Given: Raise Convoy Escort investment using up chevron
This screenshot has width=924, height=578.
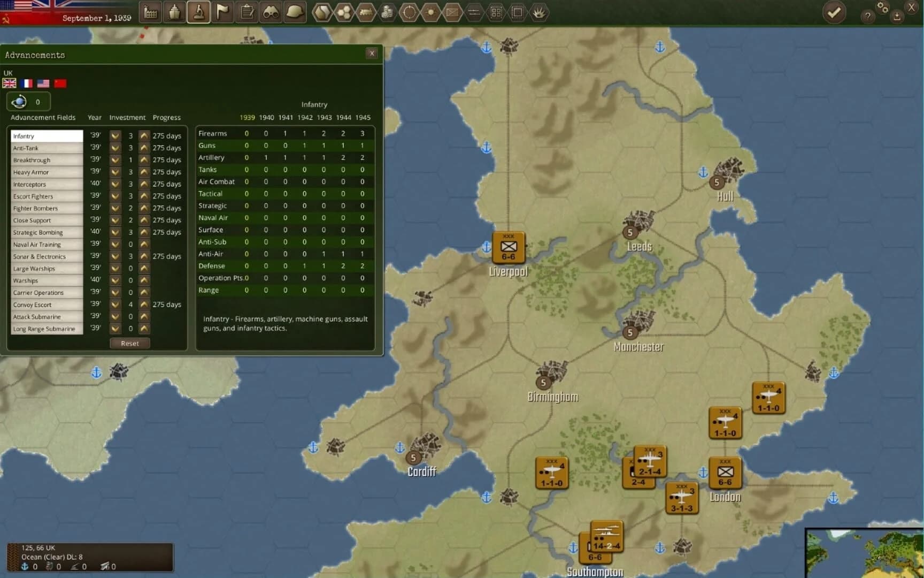Looking at the screenshot, I should pyautogui.click(x=144, y=304).
